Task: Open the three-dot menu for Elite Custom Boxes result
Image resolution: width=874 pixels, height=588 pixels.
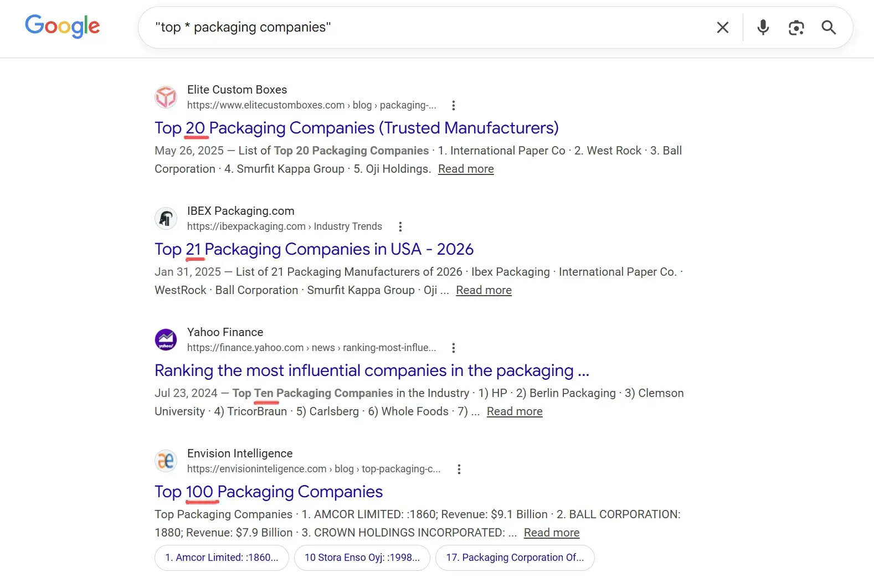Action: pyautogui.click(x=454, y=105)
